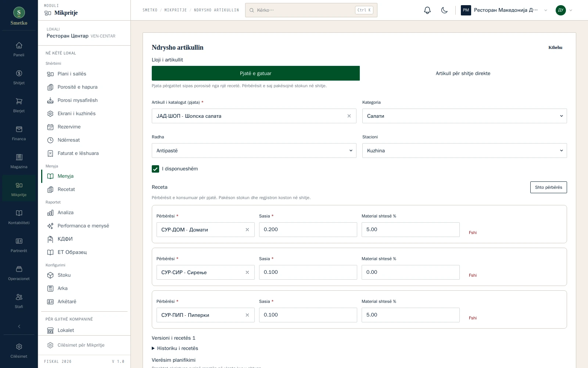Viewport: 588px width, 368px height.
Task: Switch to Artikull për shitje direkte
Action: coord(463,73)
